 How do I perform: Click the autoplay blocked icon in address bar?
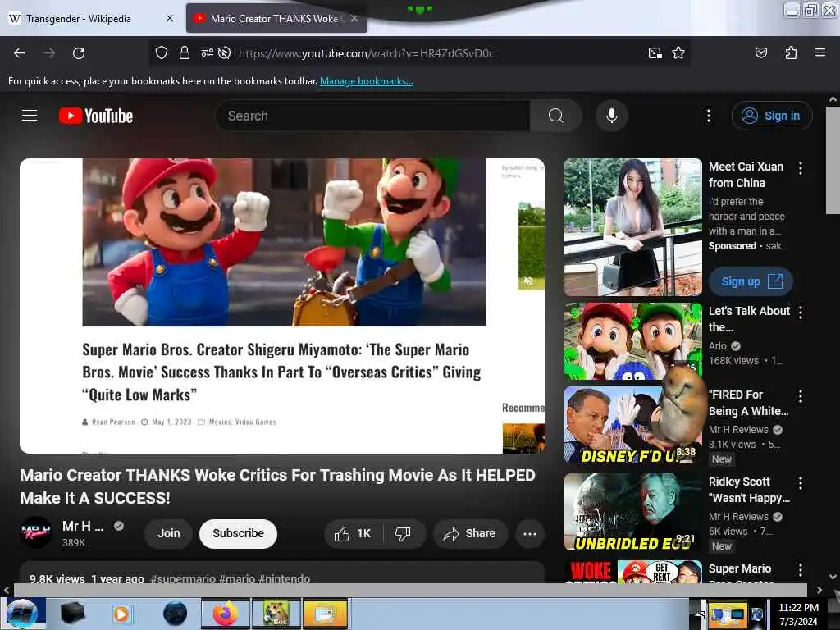pyautogui.click(x=225, y=52)
